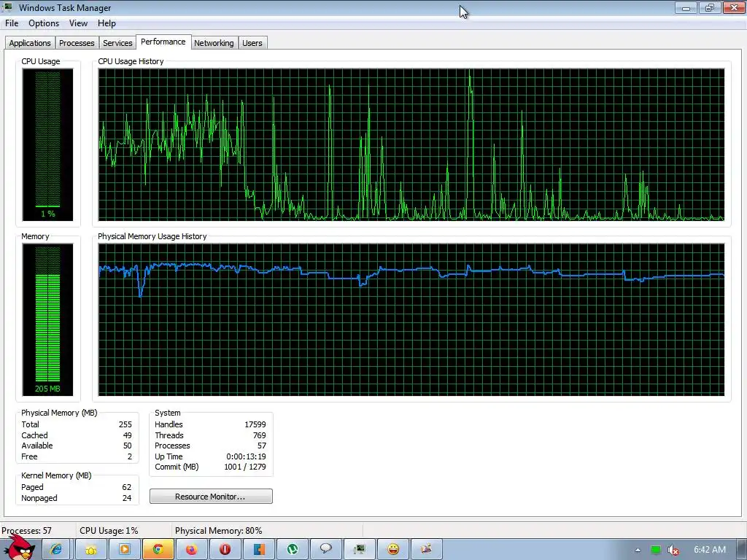Click the Angry Birds start orb
This screenshot has width=747, height=560.
(19, 548)
